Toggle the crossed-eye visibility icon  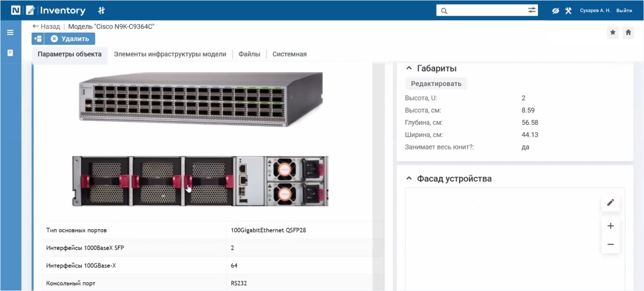[x=555, y=10]
